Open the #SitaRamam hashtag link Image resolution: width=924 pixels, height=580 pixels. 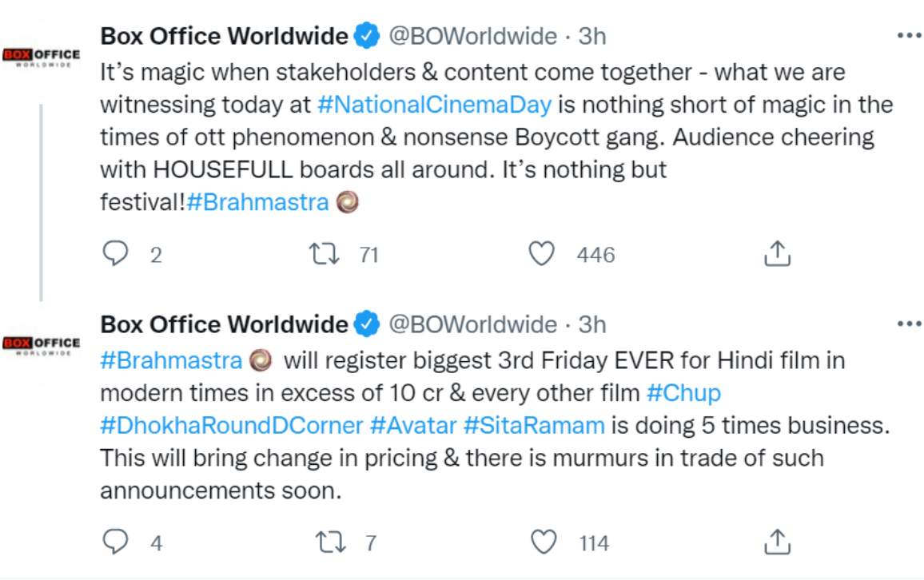[x=534, y=426]
